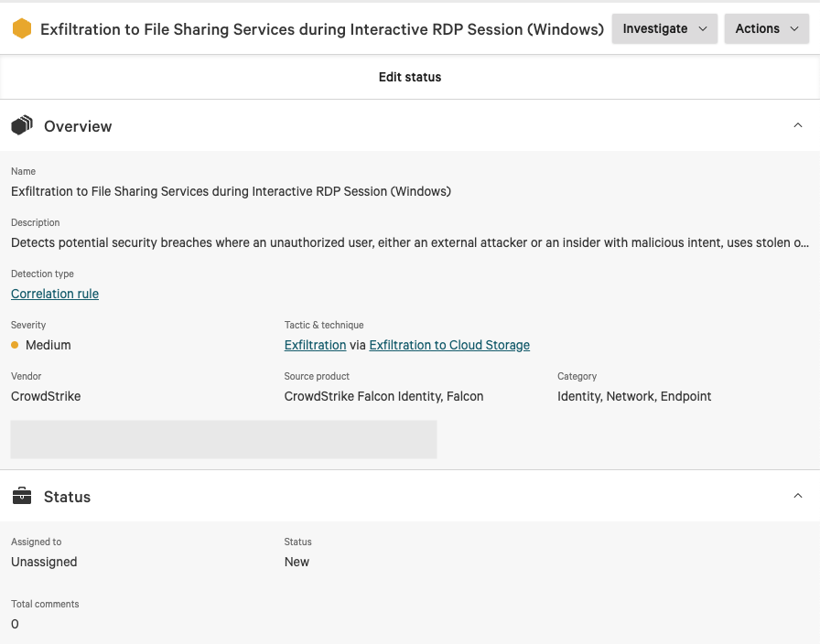Click the Overview section stacked-cubes icon

pos(22,125)
